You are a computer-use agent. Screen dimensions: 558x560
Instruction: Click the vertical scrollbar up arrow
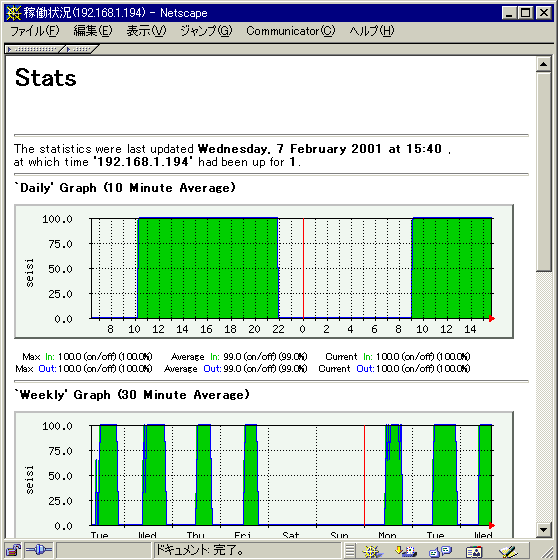pyautogui.click(x=544, y=64)
